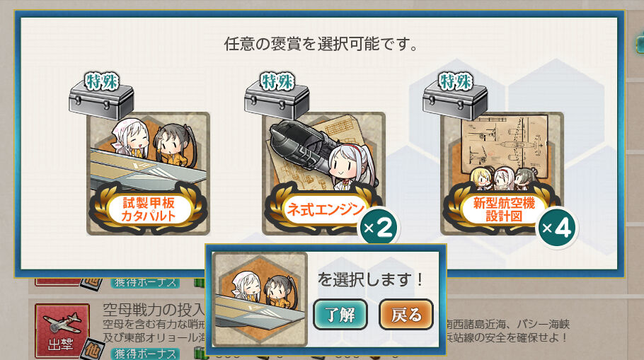The image size is (644, 360).
Task: Click 獲得ボーナス label on bottom quest
Action: point(145,354)
